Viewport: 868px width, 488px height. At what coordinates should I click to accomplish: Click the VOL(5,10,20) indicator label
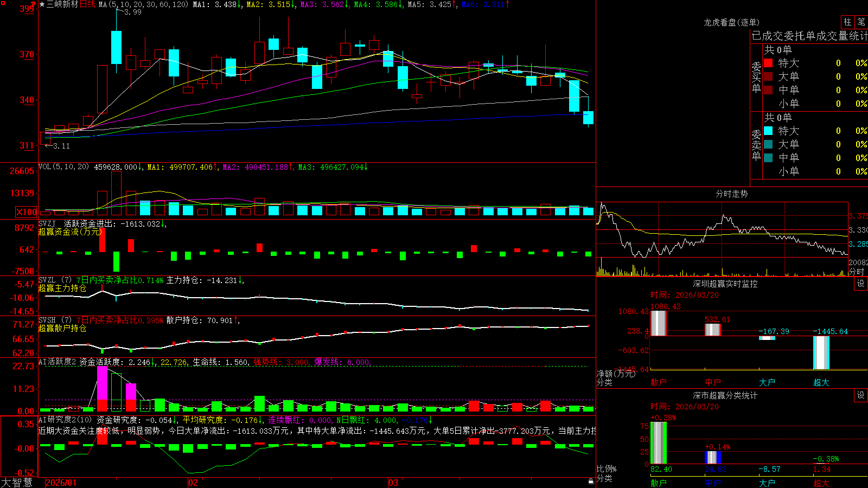[63, 167]
